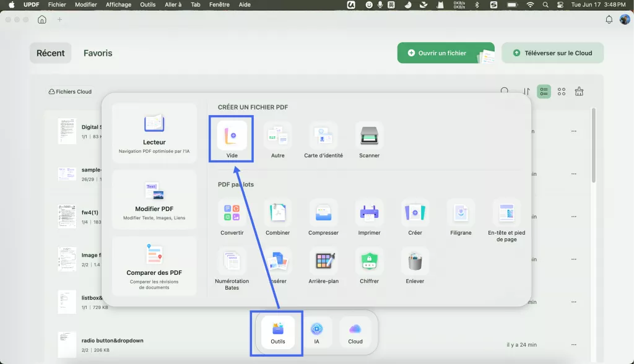This screenshot has width=634, height=364.
Task: Open Cloud from the bottom dock
Action: click(355, 333)
